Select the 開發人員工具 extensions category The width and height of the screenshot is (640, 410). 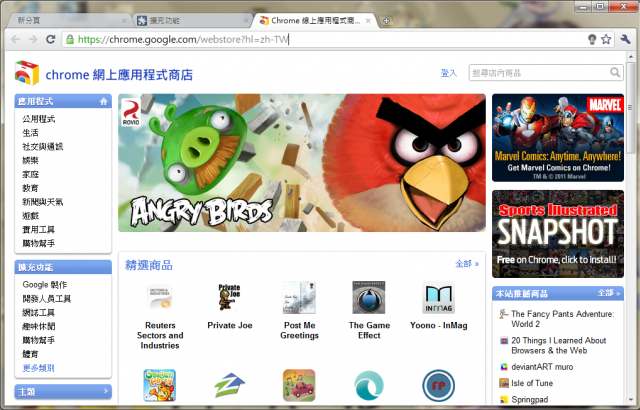pos(47,299)
